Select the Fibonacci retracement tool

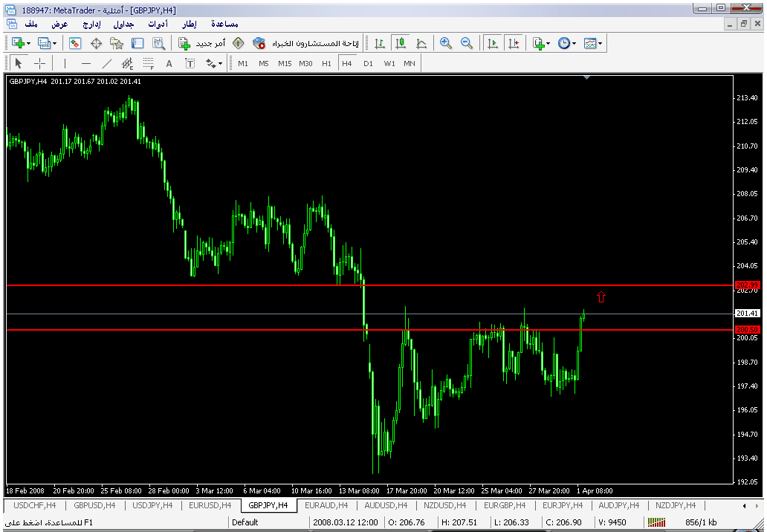point(149,63)
